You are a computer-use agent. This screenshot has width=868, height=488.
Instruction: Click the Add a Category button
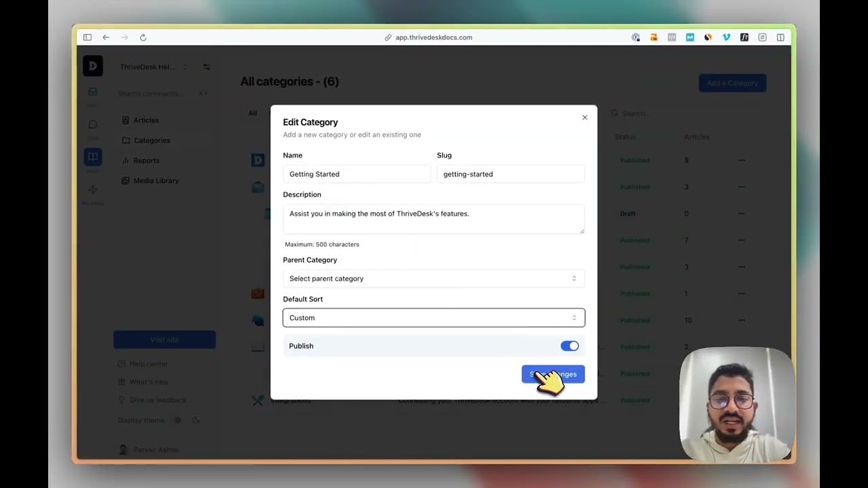(732, 83)
